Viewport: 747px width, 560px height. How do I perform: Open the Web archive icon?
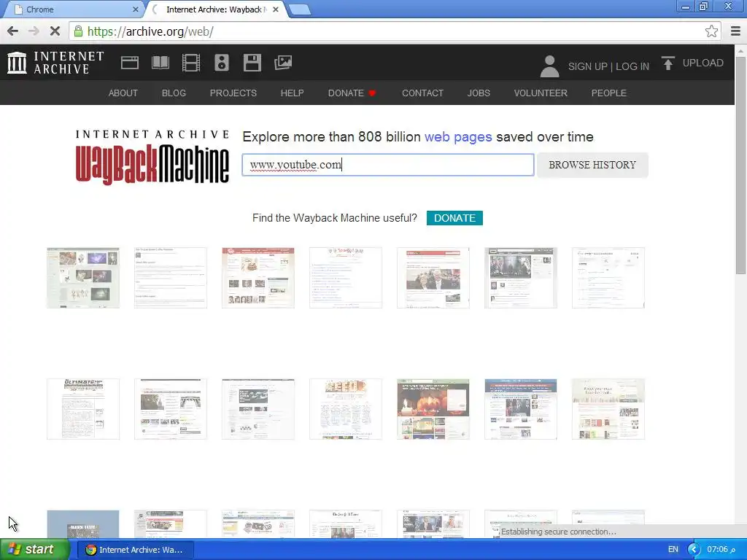pos(130,63)
